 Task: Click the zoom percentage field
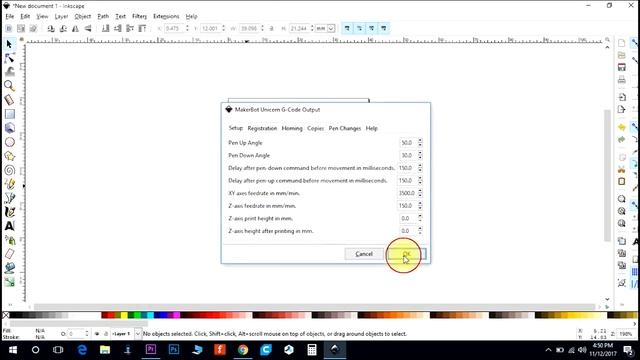click(626, 334)
